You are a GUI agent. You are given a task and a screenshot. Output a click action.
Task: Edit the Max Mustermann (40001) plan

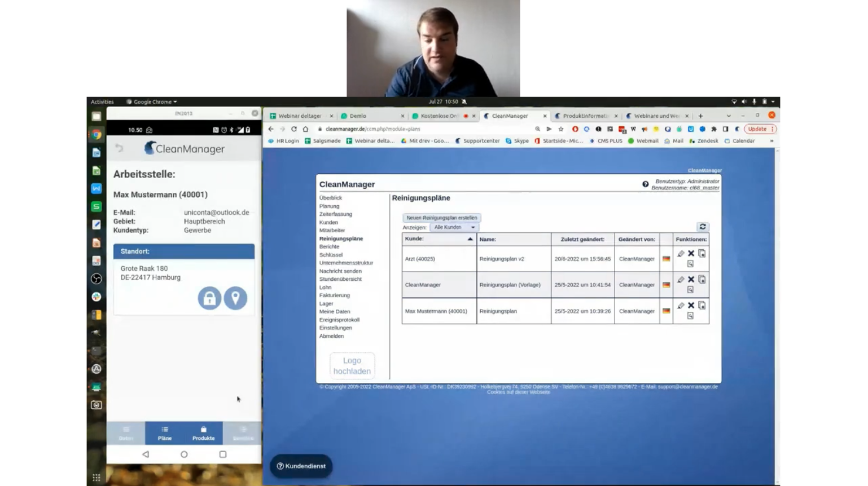681,306
